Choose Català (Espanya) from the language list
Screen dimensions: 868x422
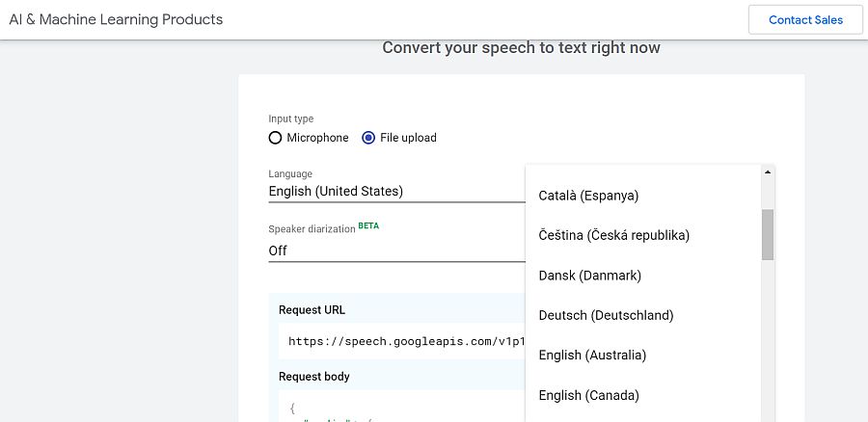pos(588,196)
